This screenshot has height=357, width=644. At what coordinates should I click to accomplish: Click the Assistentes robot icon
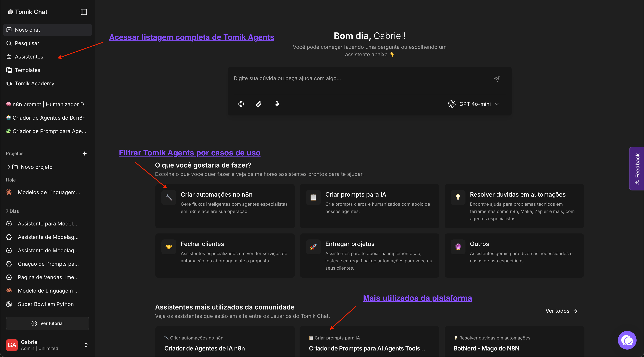coord(9,57)
